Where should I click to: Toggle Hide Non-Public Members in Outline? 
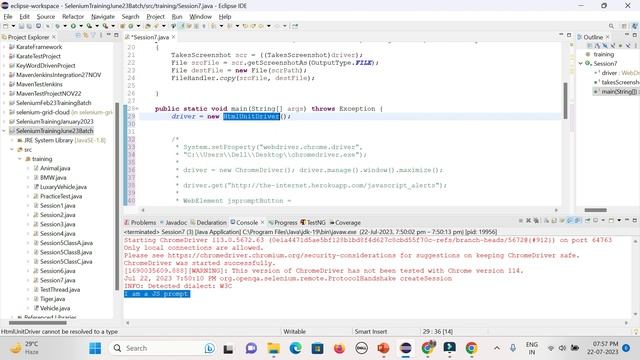(x=620, y=46)
